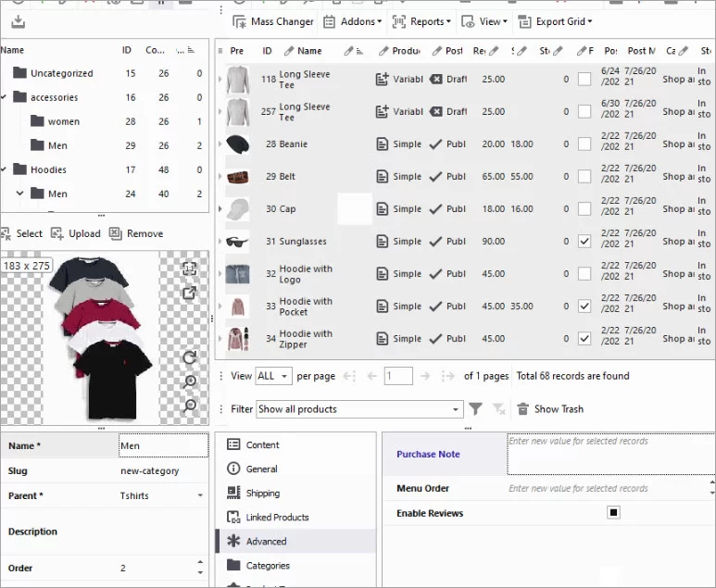The image size is (716, 588).
Task: Click the Mass Changer button
Action: coord(273,21)
